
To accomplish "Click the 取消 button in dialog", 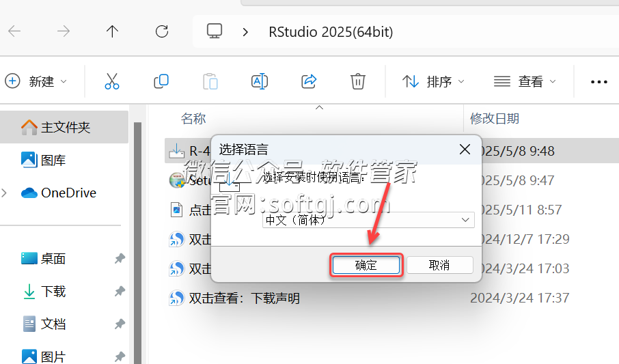I will 440,265.
